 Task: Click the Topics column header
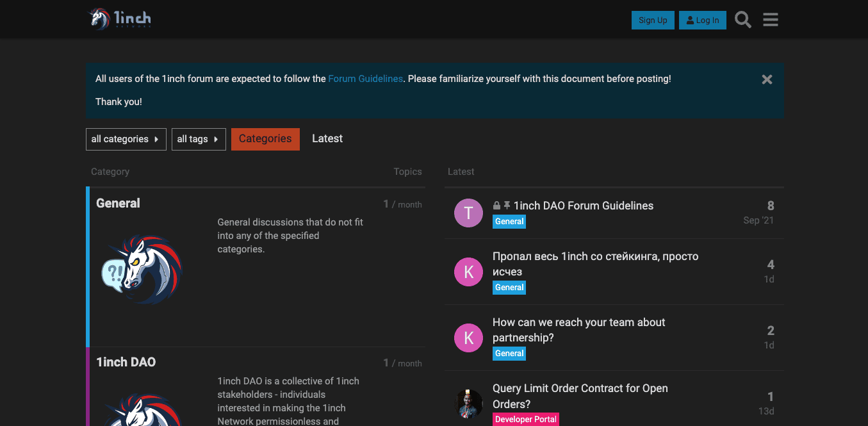pyautogui.click(x=408, y=172)
